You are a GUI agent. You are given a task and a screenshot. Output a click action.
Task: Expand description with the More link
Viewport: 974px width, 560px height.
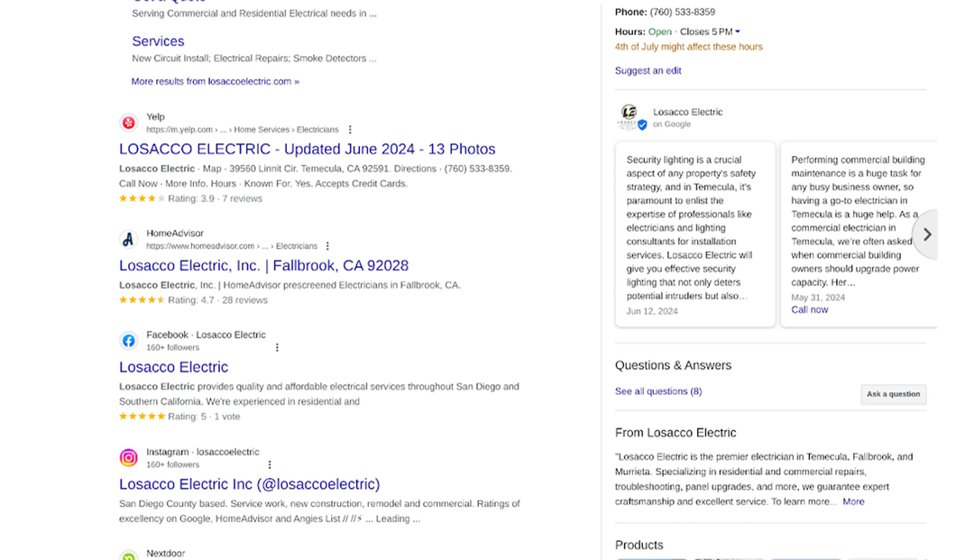pos(853,501)
